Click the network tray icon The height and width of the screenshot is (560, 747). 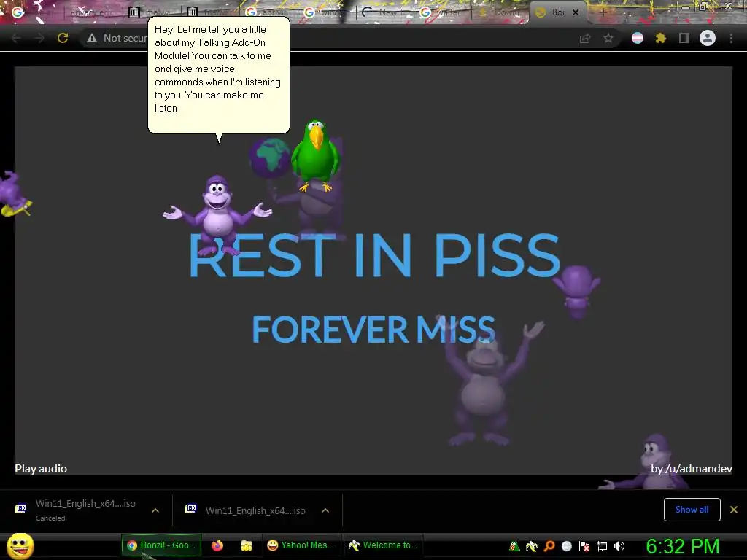tap(602, 546)
